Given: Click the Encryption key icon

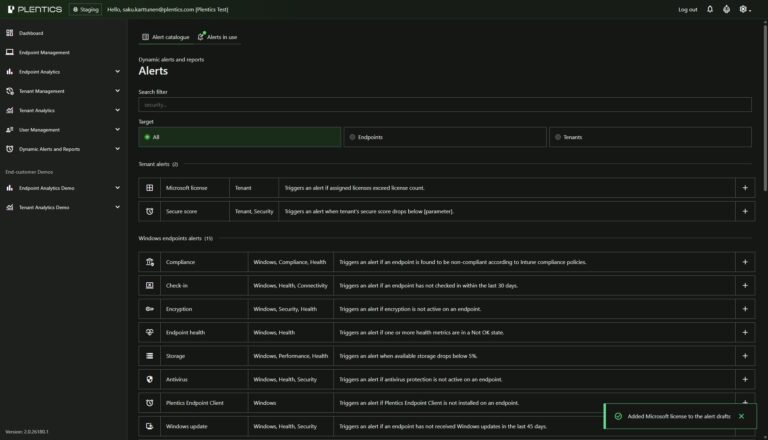Looking at the screenshot, I should tap(149, 309).
